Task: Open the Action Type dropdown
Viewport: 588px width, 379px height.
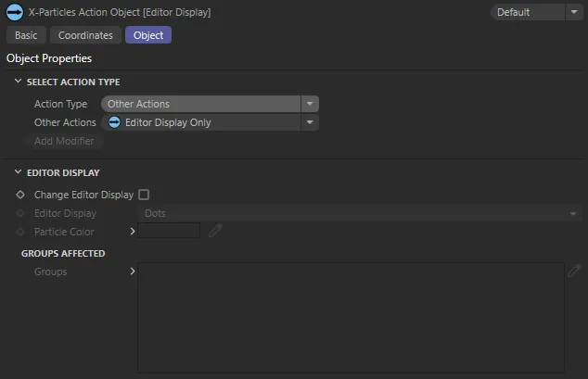Action: [210, 104]
